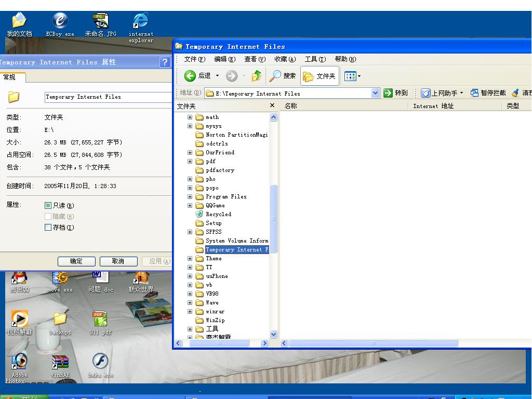The image size is (532, 399).
Task: Click the help question mark in properties dialog
Action: coord(165,62)
